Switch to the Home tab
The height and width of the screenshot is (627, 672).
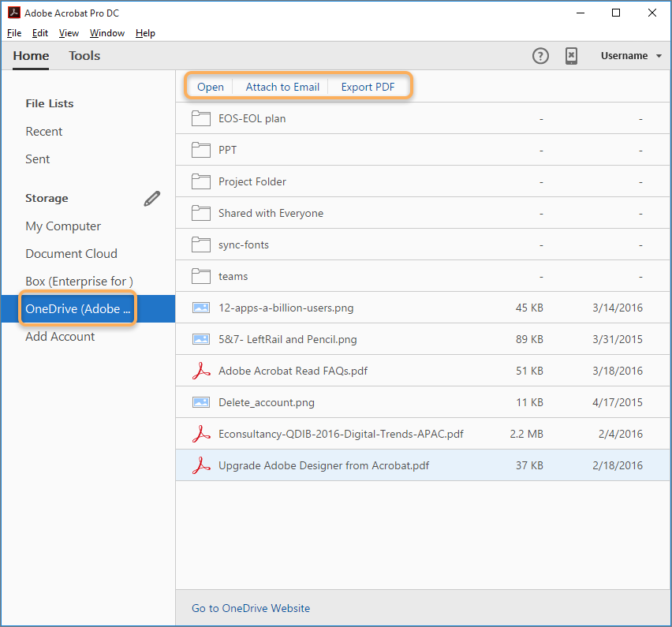tap(31, 56)
